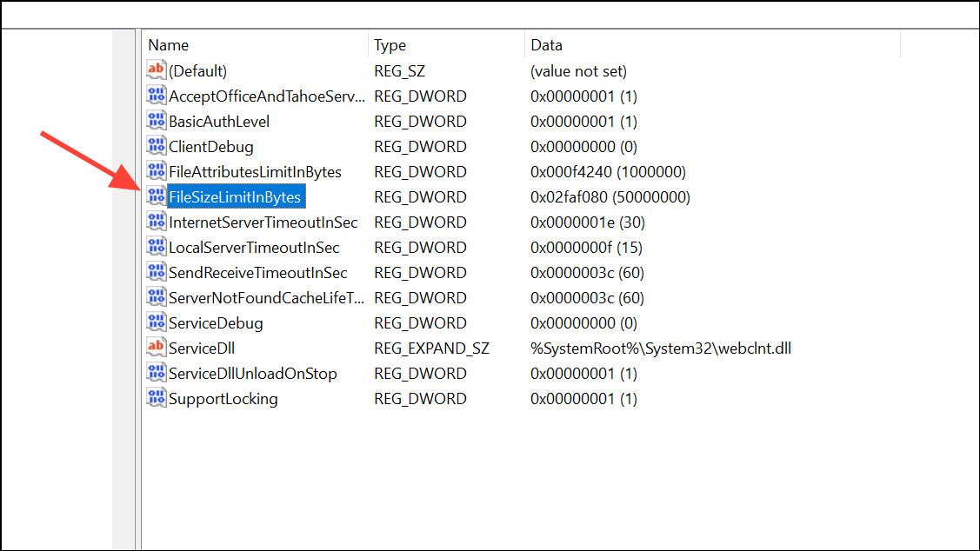Image resolution: width=980 pixels, height=551 pixels.
Task: Click the InternetServerTimeoutInSec DWORD icon
Action: click(157, 222)
